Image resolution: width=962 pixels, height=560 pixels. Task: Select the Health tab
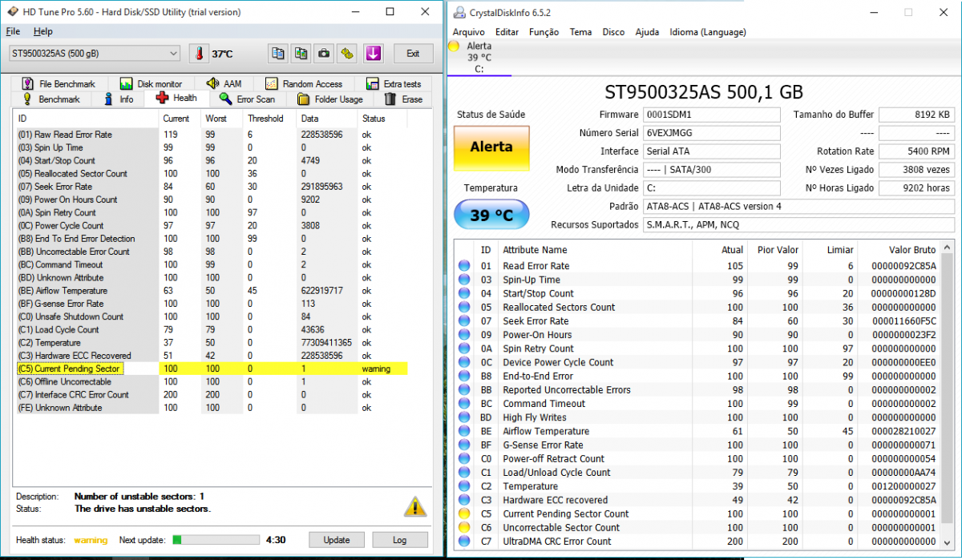[x=176, y=99]
